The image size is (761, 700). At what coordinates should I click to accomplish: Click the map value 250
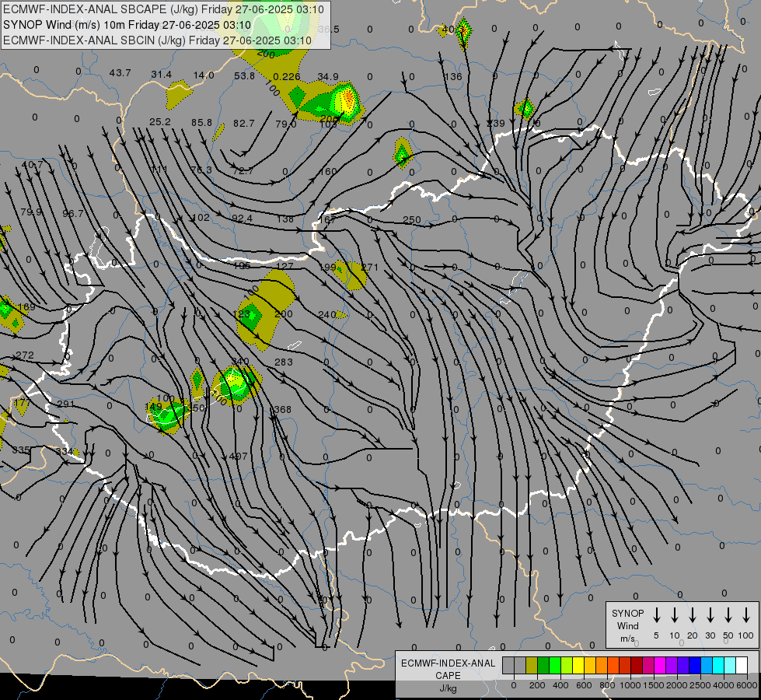pyautogui.click(x=411, y=219)
